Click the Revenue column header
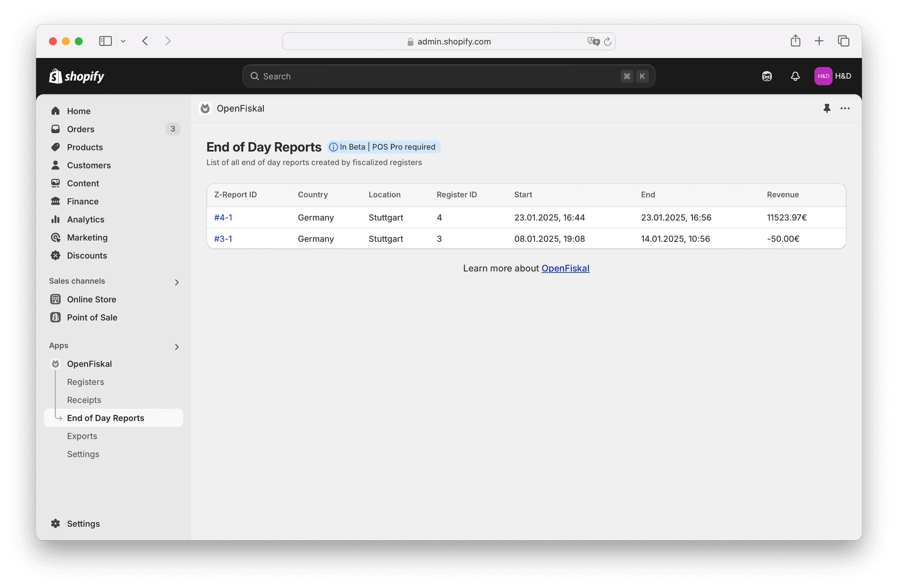The height and width of the screenshot is (588, 898). 783,195
